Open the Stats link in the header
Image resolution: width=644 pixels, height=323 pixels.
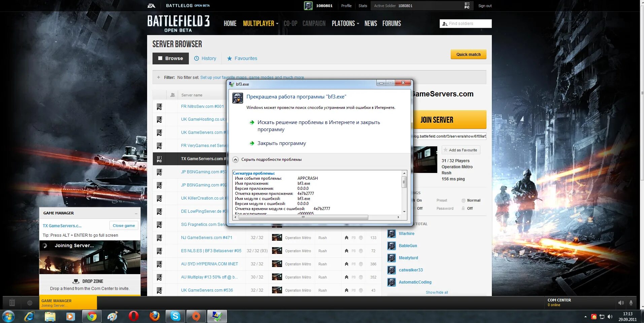[363, 6]
